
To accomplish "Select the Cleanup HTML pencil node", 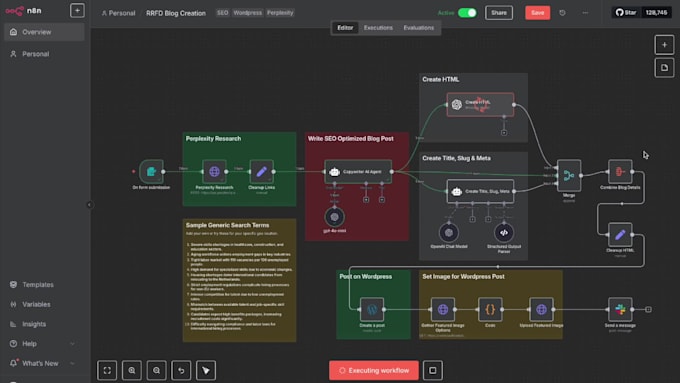I will 620,235.
